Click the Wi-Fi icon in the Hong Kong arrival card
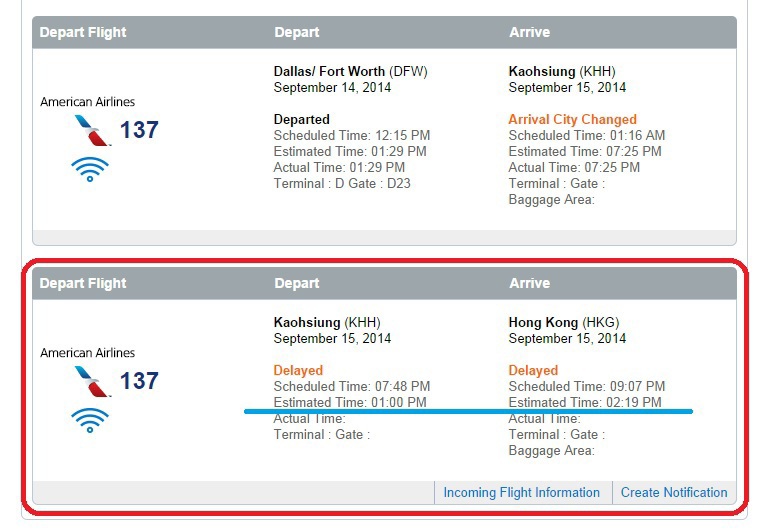The width and height of the screenshot is (769, 531). coord(90,420)
